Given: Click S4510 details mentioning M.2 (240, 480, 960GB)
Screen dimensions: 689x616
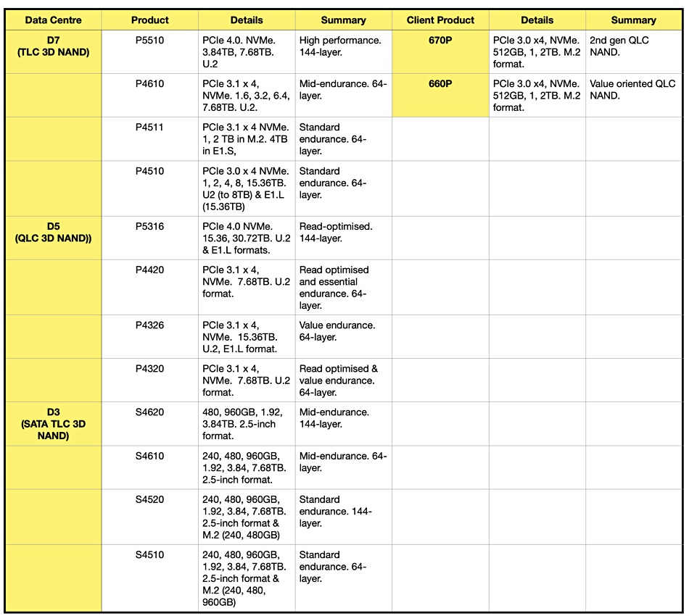Looking at the screenshot, I should pyautogui.click(x=247, y=578).
